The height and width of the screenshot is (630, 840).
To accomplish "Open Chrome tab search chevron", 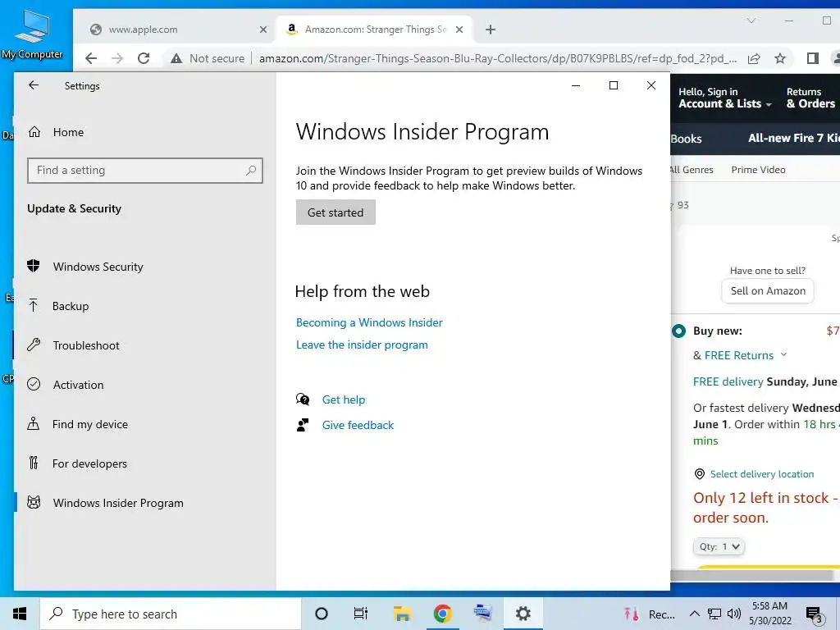I will tap(751, 21).
